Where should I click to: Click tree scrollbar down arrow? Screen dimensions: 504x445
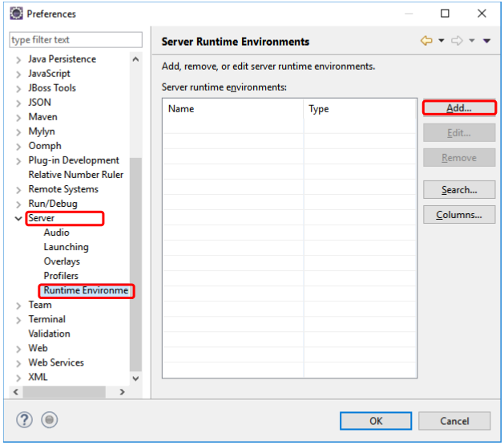tap(135, 378)
